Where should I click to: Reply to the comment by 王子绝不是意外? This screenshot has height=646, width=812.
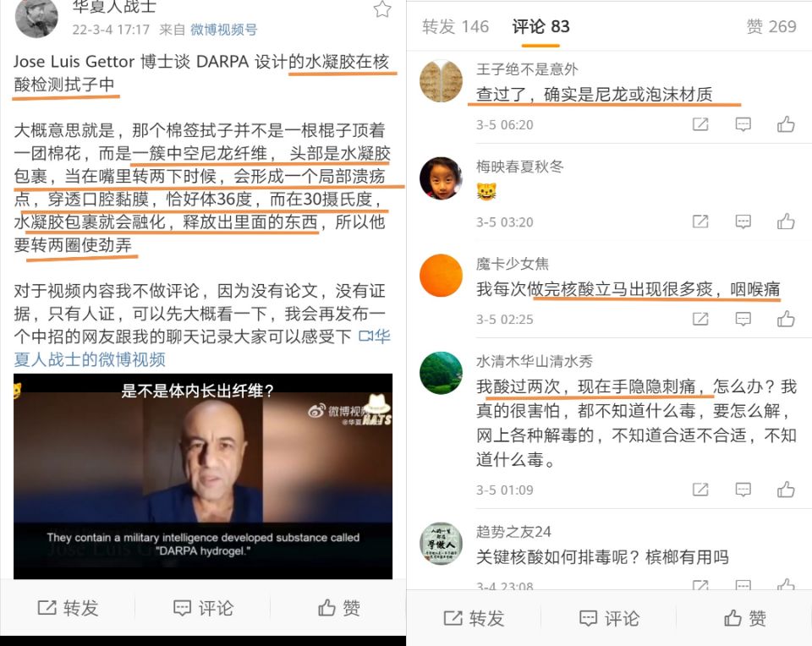click(743, 124)
